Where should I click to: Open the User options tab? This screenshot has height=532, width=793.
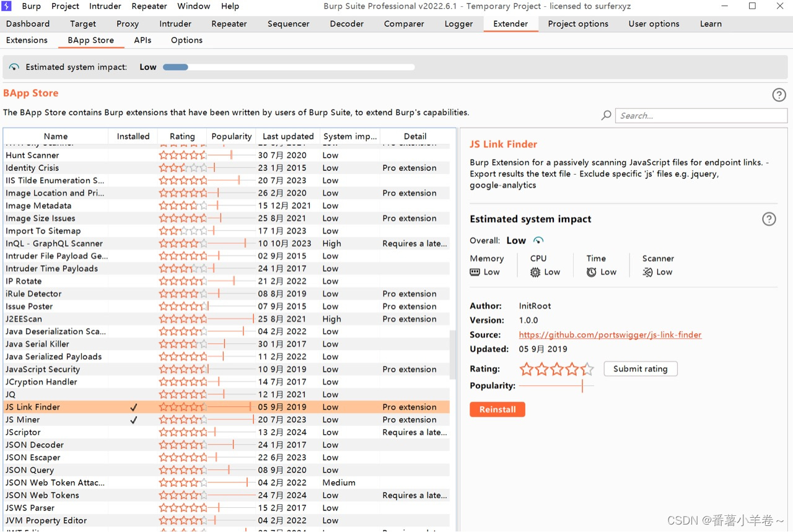coord(654,24)
